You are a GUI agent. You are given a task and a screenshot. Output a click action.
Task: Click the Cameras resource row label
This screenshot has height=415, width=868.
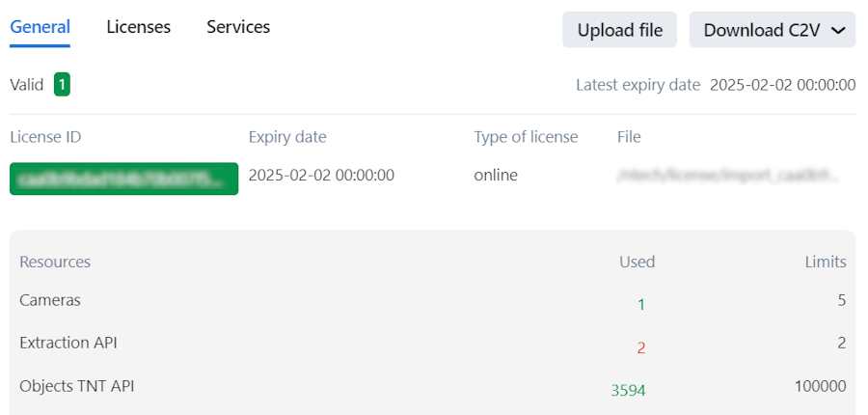pyautogui.click(x=50, y=300)
